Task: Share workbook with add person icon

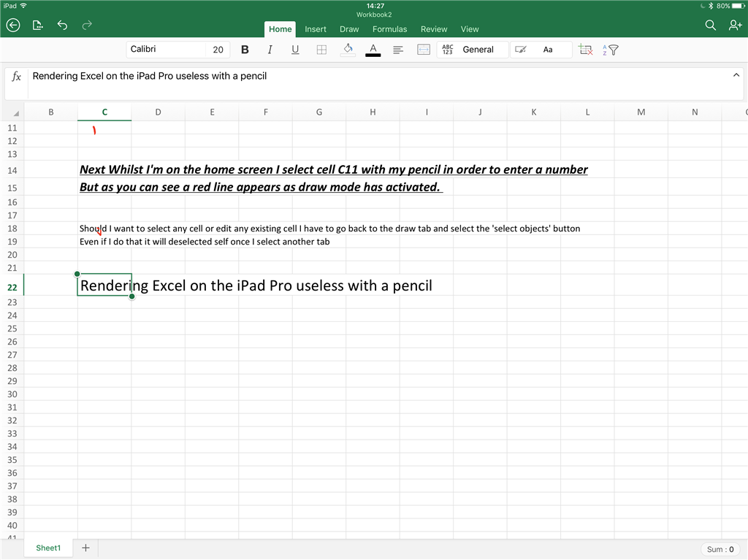Action: (735, 26)
